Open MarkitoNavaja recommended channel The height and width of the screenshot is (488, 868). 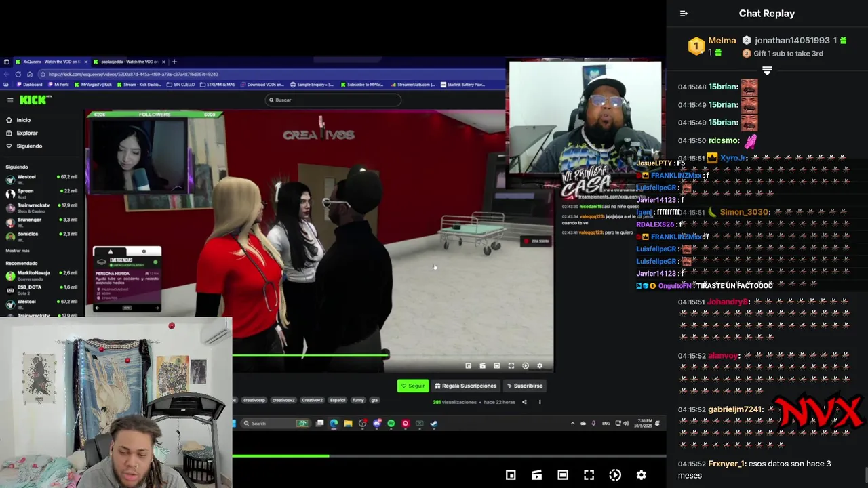click(41, 275)
